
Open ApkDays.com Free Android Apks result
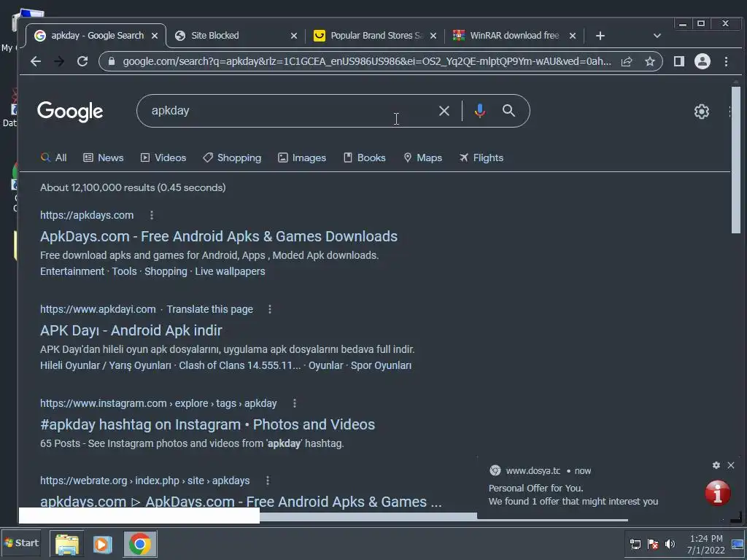[x=219, y=237]
